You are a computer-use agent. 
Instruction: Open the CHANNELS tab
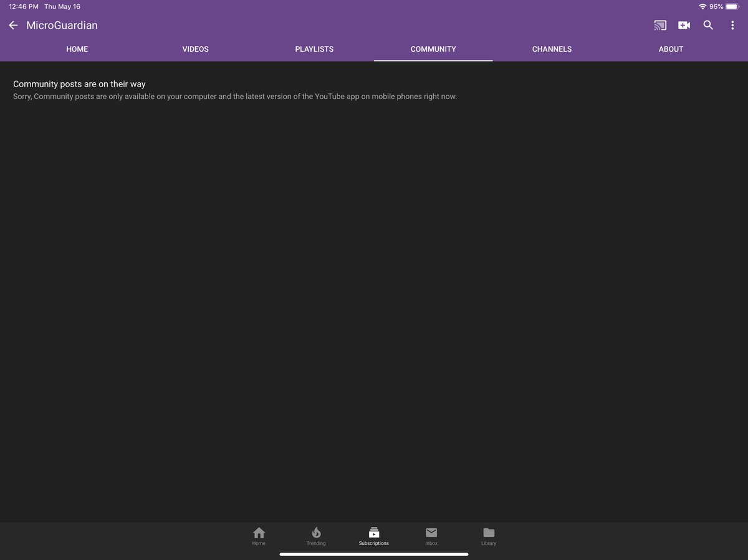(552, 49)
